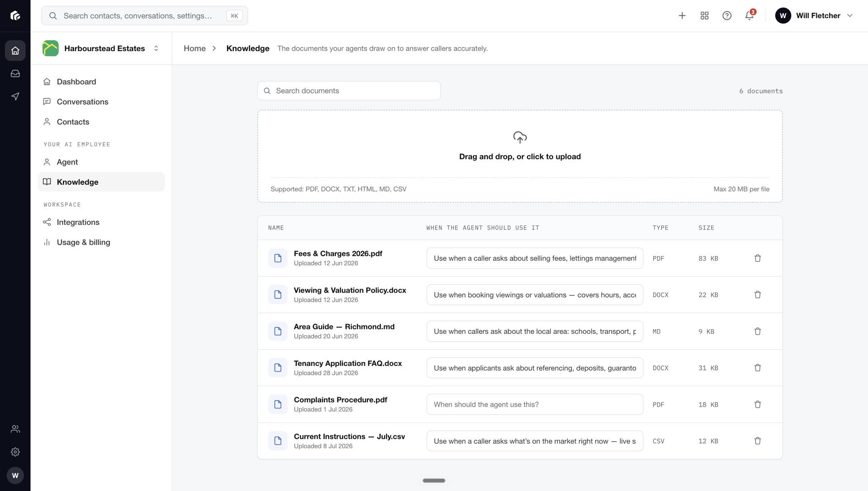
Task: Click empty usage field for Complaints Procedure.pdf
Action: point(535,405)
